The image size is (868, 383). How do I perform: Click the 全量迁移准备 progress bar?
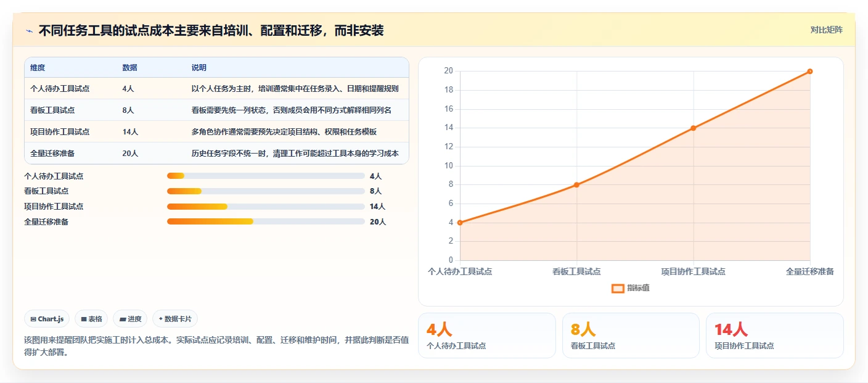(x=266, y=221)
